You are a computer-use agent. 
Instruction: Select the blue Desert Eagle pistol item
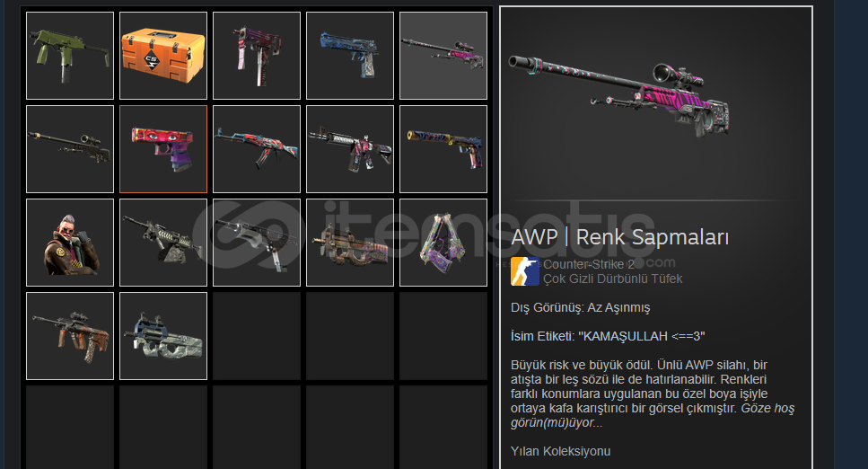coord(350,56)
